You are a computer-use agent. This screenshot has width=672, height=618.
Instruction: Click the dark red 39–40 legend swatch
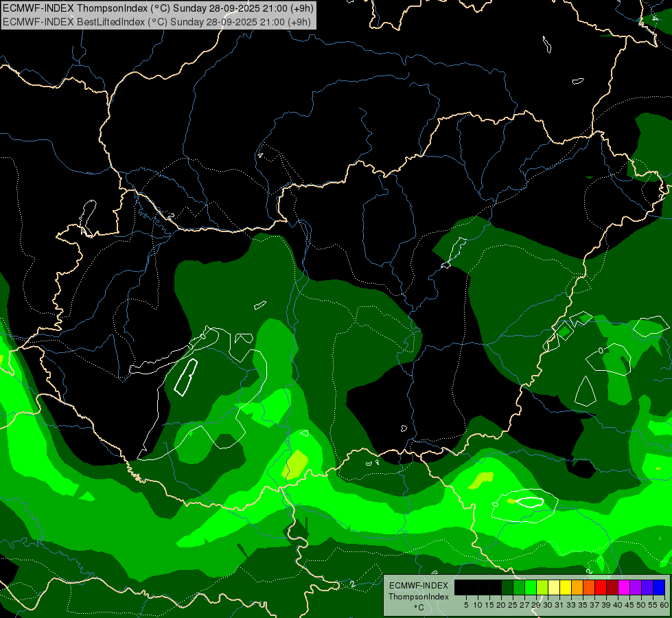pos(612,588)
